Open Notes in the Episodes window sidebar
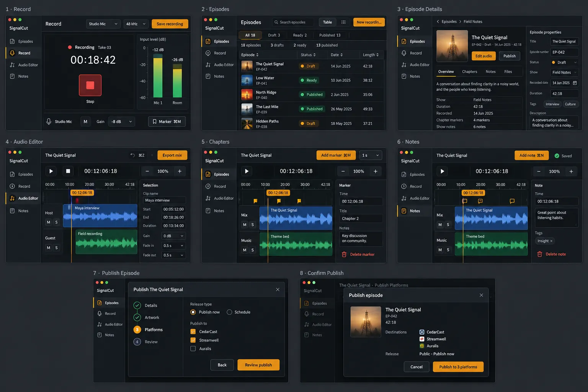The image size is (588, 392). click(219, 76)
